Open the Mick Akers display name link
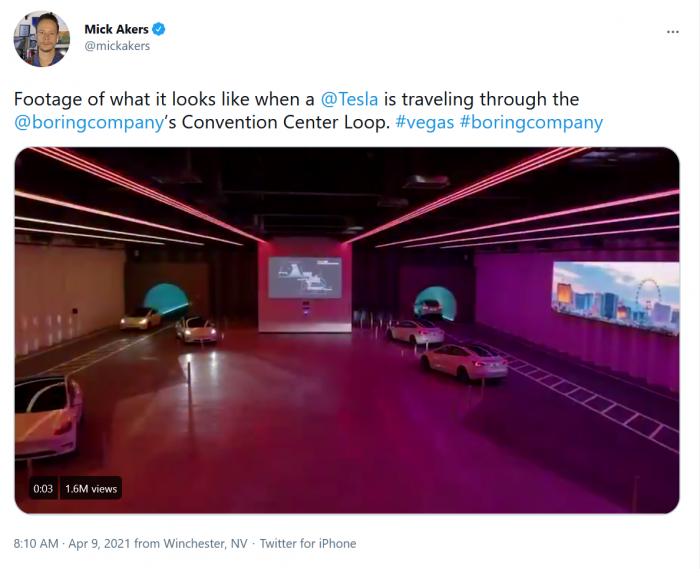Viewport: 700px width, 569px height. tap(116, 30)
